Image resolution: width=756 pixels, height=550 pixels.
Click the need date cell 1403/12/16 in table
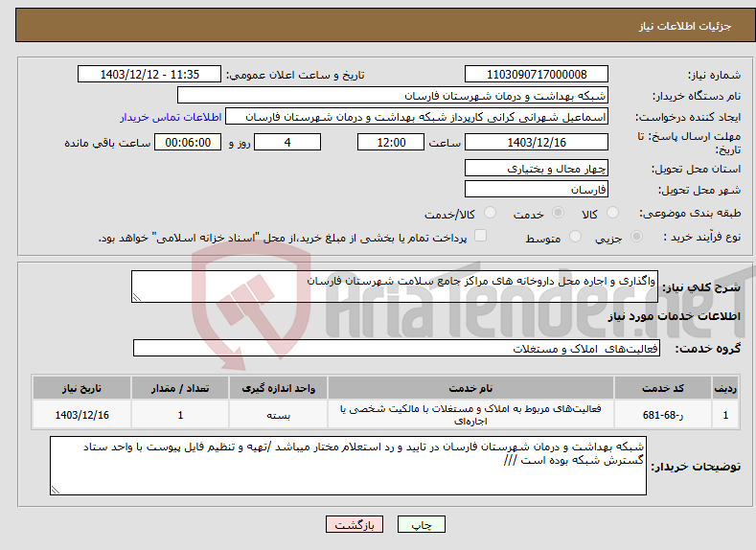click(x=81, y=415)
